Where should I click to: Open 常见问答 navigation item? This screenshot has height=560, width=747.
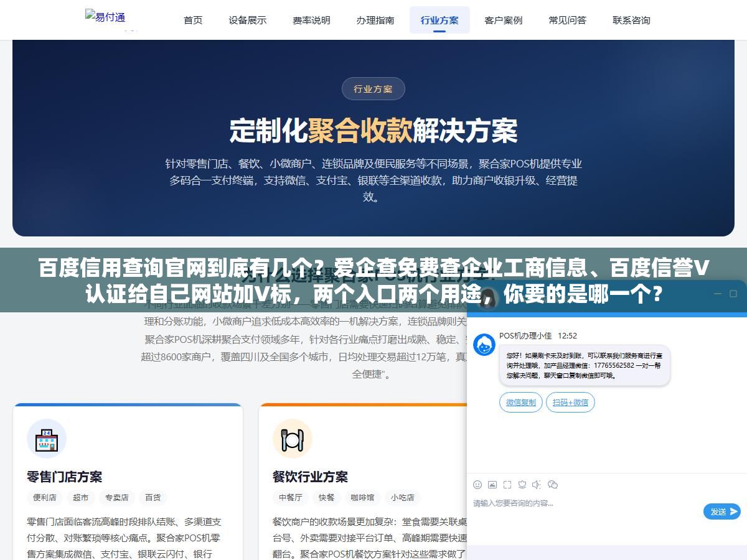(568, 20)
